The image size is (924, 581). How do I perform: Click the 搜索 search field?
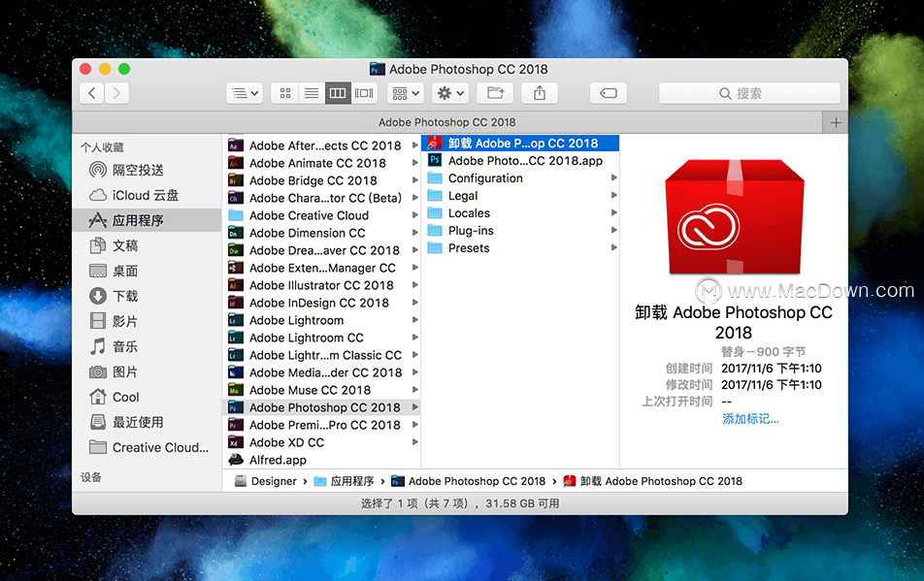click(x=749, y=93)
